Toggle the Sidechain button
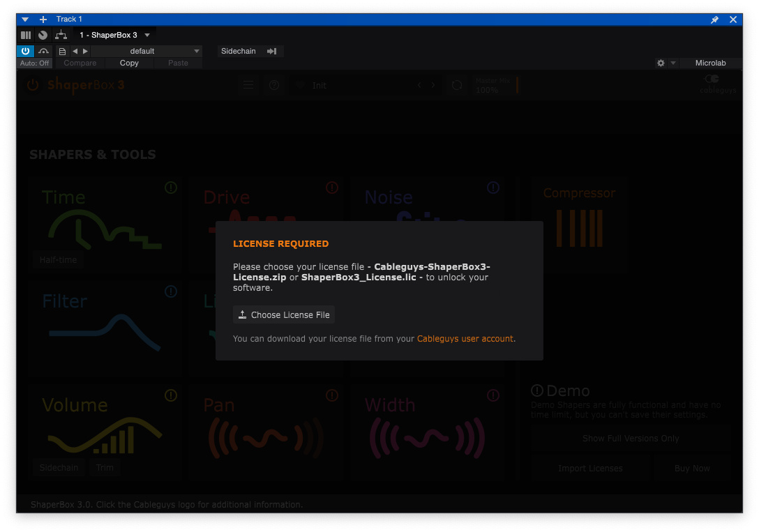This screenshot has width=759, height=532. (x=238, y=51)
